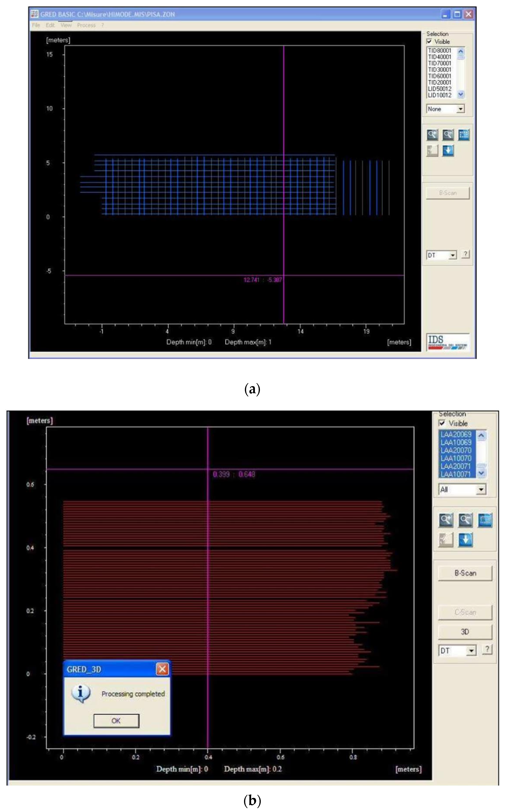
Task: Click zoom-in magnifier above the B-Scan button
Action: (446, 520)
